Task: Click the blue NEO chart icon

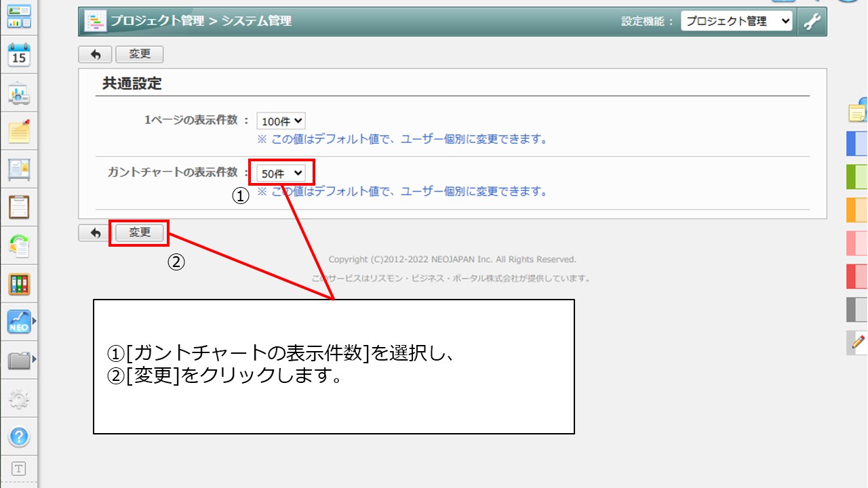Action: 19,322
